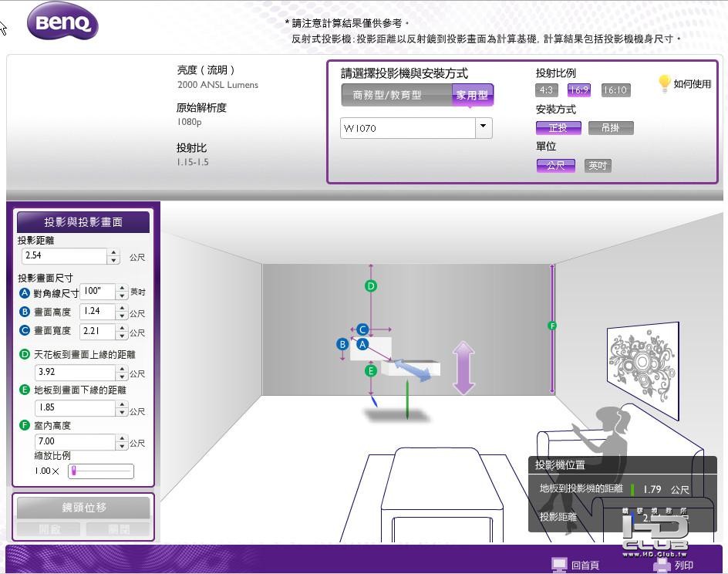Adjust the 畫面高度 1.24 stepper
This screenshot has width=728, height=574.
pos(122,312)
